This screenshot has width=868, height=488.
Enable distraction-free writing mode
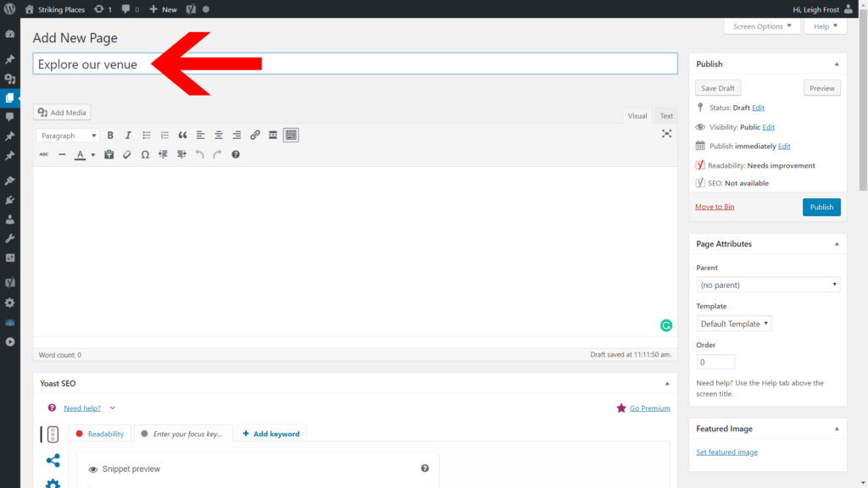click(666, 134)
